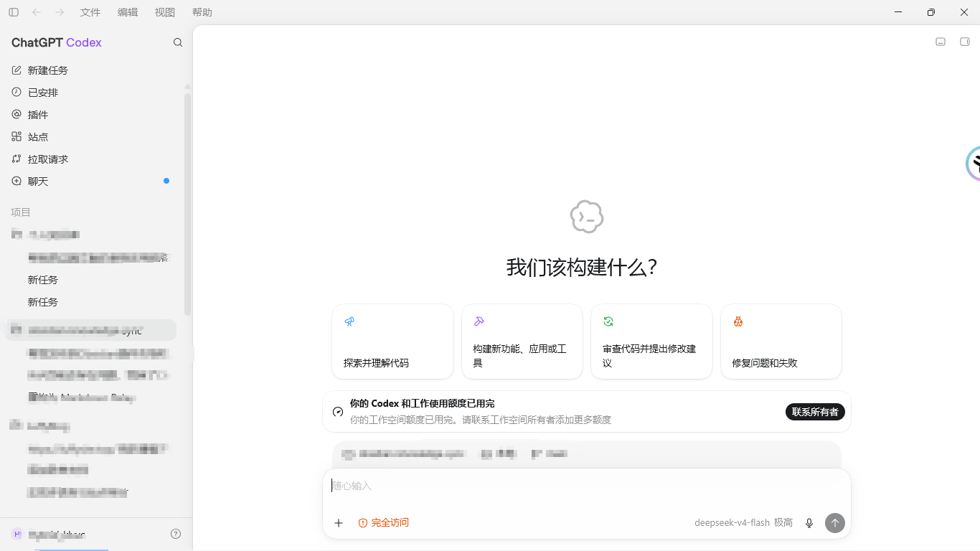Open the 帮助 menu
This screenshot has width=980, height=551.
(x=202, y=12)
